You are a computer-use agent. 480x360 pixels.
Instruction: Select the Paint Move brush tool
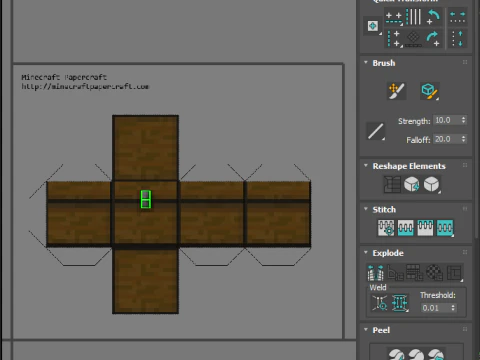396,91
